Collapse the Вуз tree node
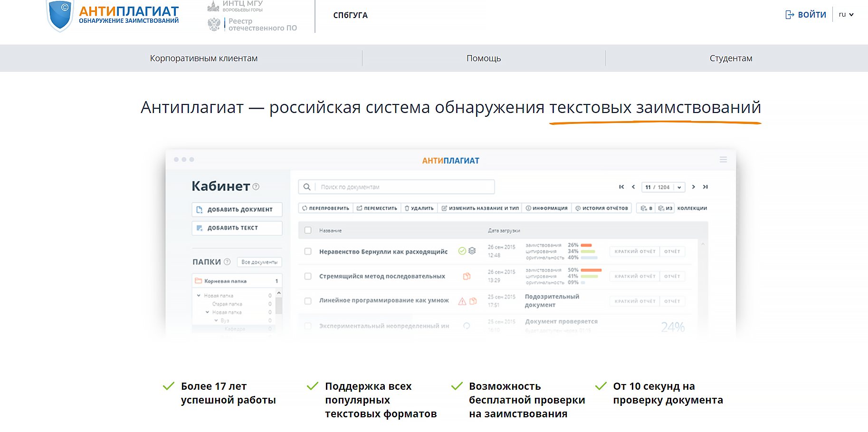868x432 pixels. (x=216, y=320)
